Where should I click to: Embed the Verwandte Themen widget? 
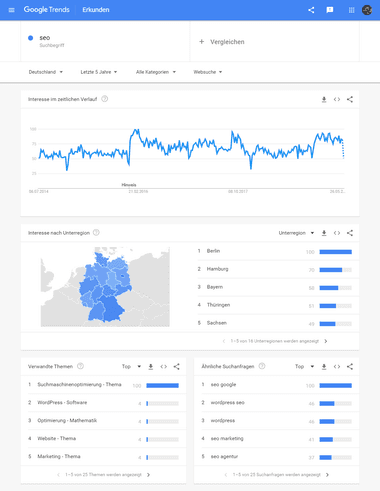click(x=164, y=367)
